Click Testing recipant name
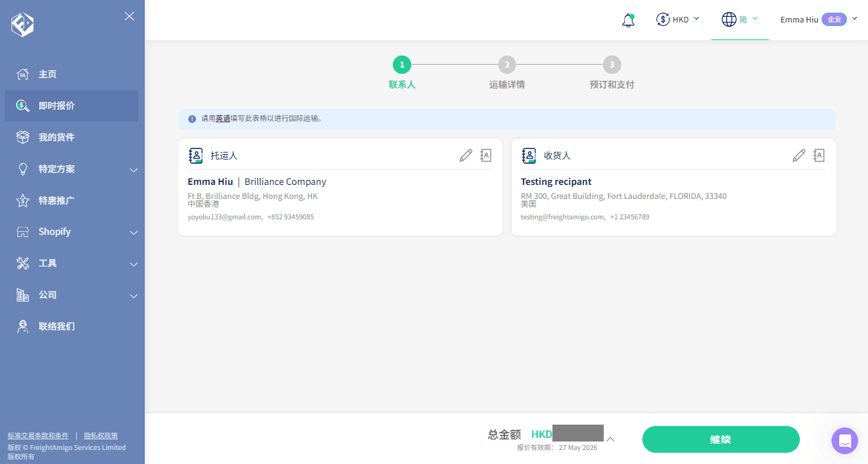 tap(556, 181)
